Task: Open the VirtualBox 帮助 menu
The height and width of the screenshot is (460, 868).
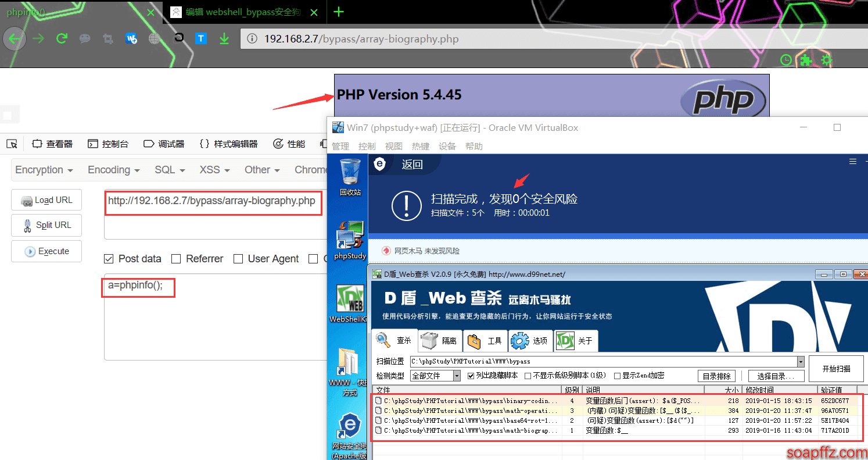Action: [x=474, y=146]
